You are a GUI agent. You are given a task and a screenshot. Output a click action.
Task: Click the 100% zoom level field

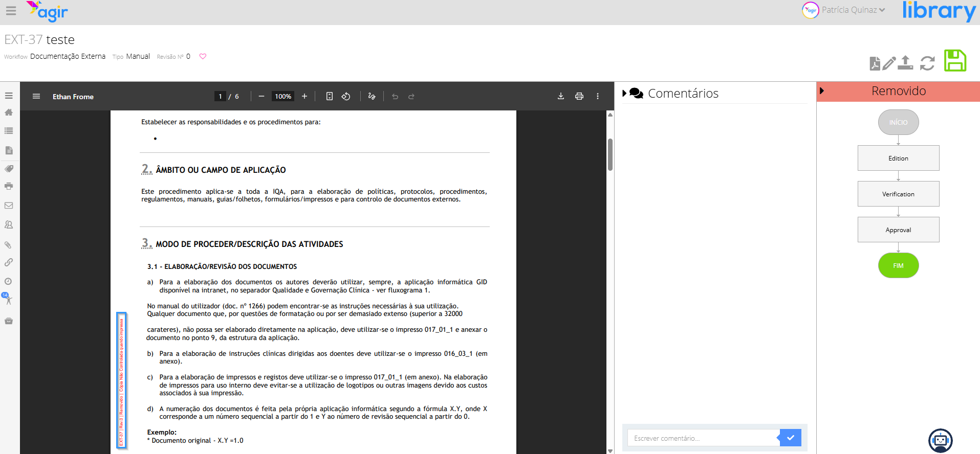(x=283, y=96)
